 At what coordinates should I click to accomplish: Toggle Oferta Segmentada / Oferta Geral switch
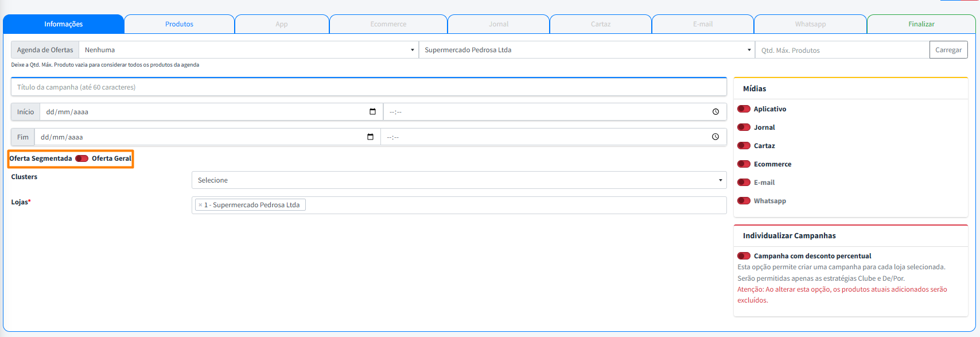[81, 158]
